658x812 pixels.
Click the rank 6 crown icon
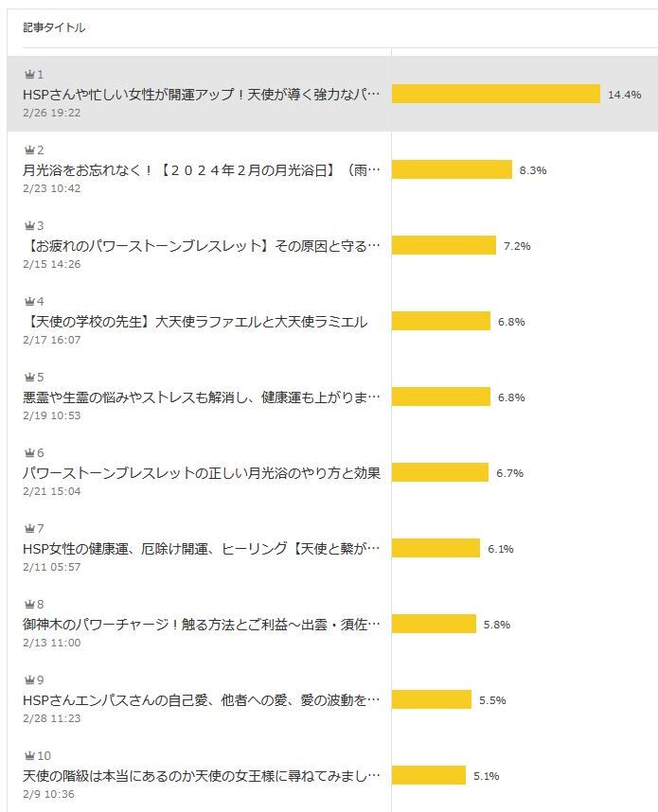click(x=29, y=453)
